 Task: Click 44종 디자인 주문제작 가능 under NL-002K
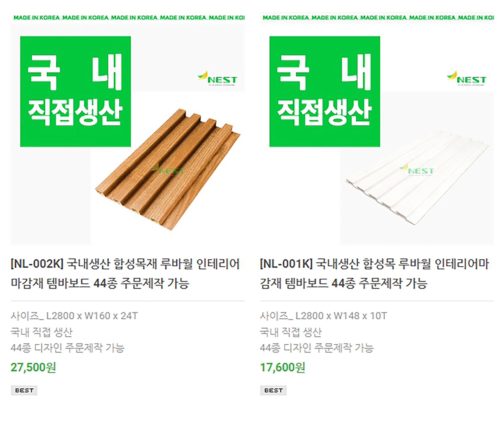tap(67, 348)
